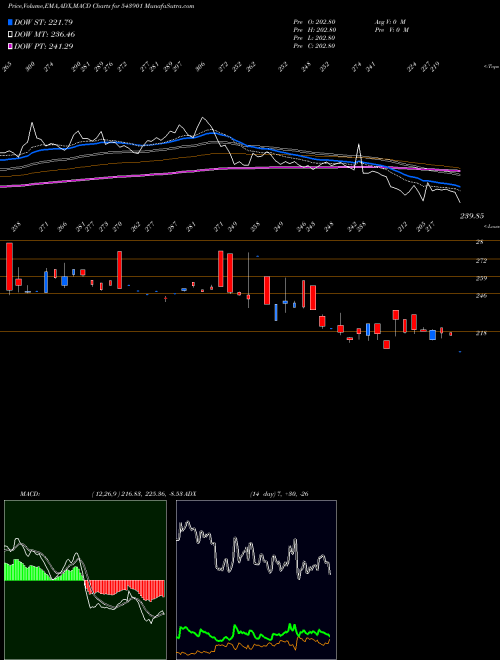Click the white DOW MT legend swatch

click(10, 35)
